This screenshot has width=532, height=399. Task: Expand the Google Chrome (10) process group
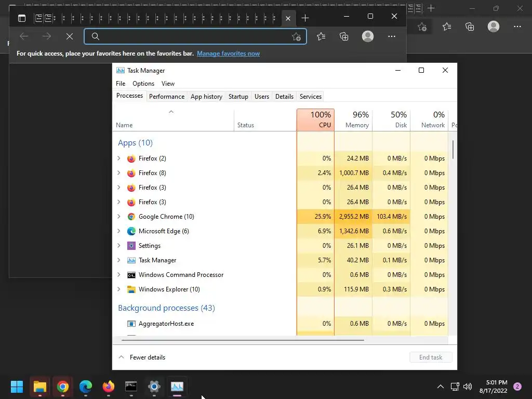coord(119,216)
